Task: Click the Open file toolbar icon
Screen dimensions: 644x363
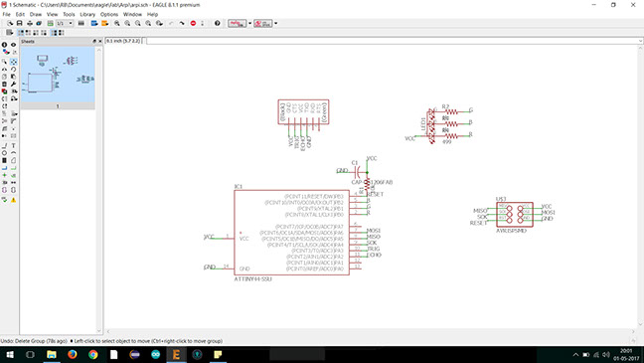Action: (x=10, y=24)
